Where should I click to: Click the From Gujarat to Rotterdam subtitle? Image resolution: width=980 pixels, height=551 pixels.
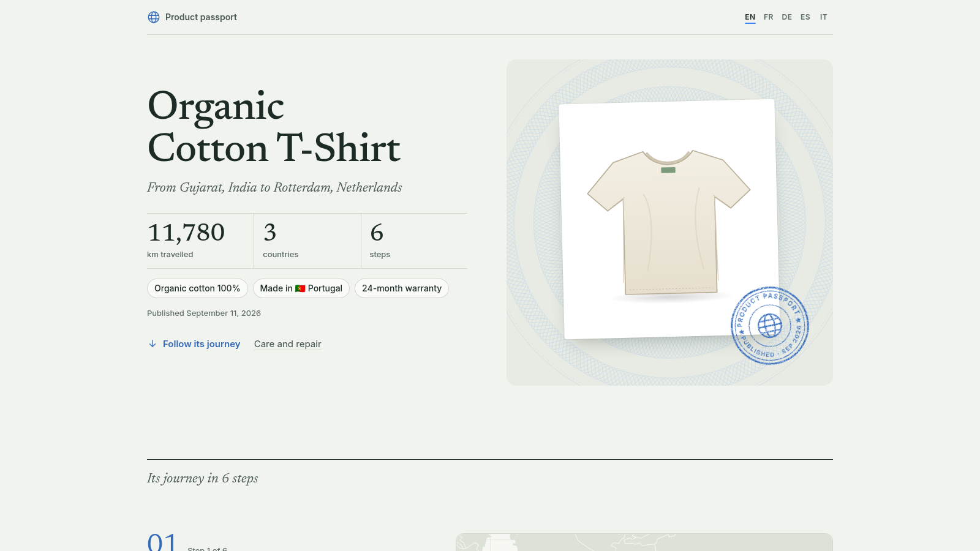[x=274, y=187]
